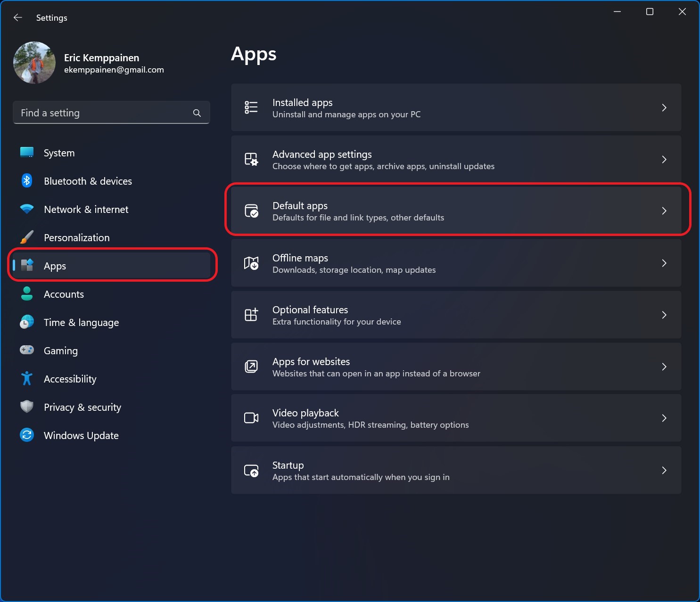Viewport: 700px width, 602px height.
Task: Click the Startup title text
Action: (288, 465)
